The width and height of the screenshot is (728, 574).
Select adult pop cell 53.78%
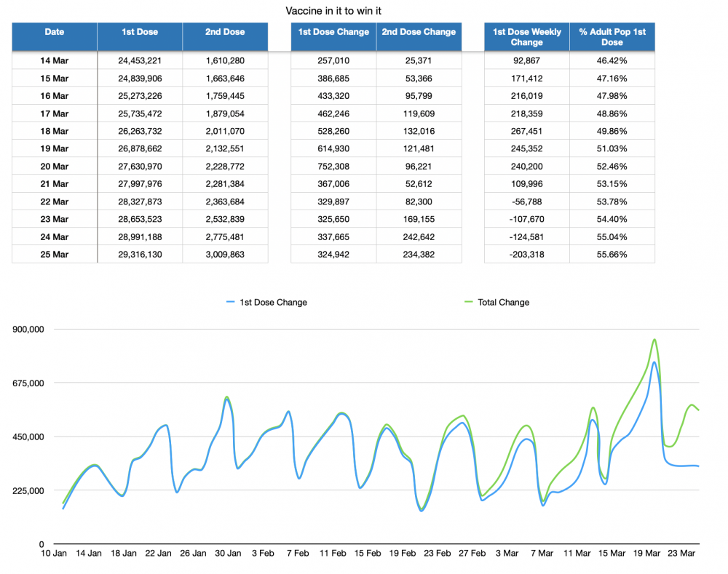point(612,202)
